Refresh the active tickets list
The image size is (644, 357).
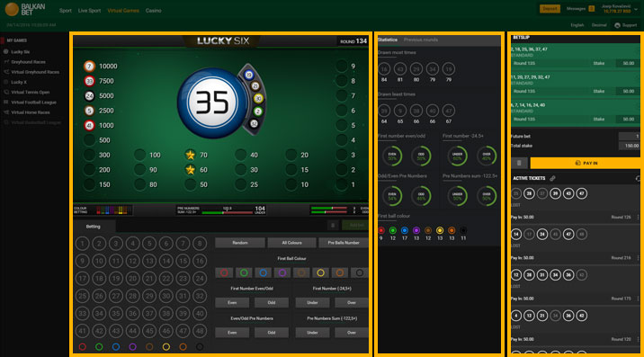click(x=638, y=178)
